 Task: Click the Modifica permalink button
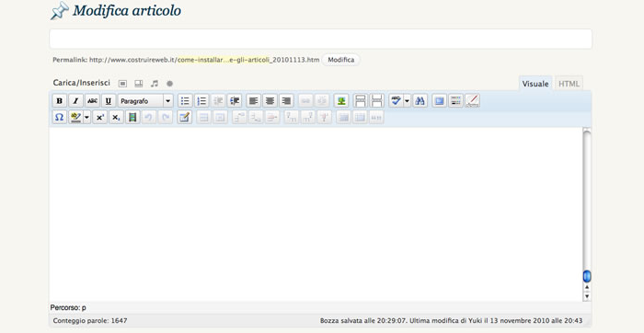point(341,60)
